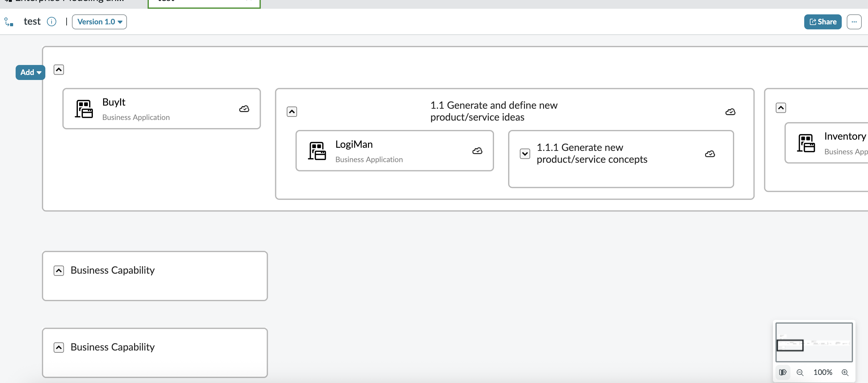
Task: Click the zoom in magnifier icon
Action: pos(845,372)
